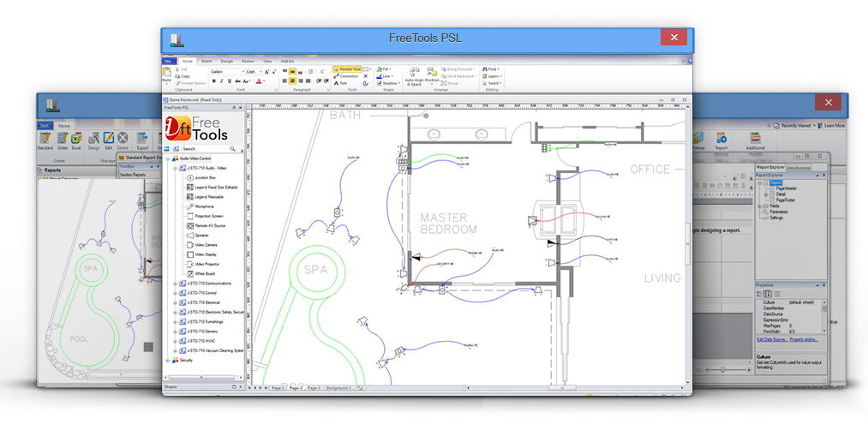Switch to the Design ribbon tab
868x424 pixels.
pyautogui.click(x=226, y=61)
